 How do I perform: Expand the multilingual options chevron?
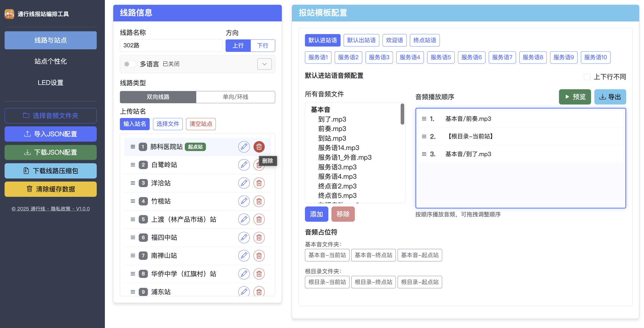(264, 64)
